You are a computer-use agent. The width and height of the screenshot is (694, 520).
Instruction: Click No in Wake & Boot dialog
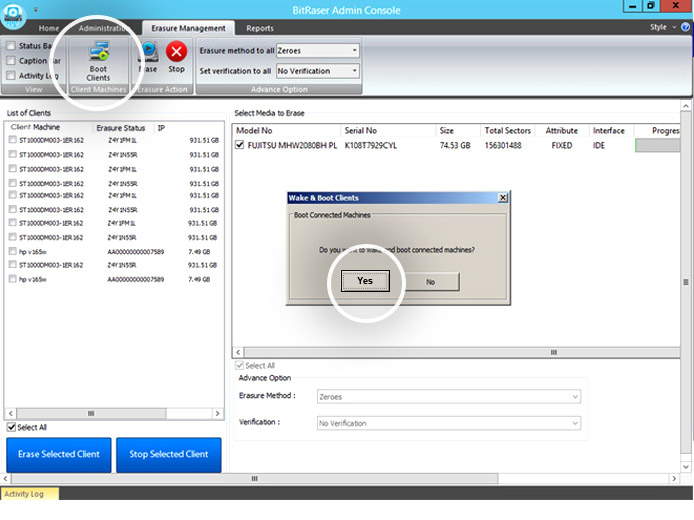431,282
